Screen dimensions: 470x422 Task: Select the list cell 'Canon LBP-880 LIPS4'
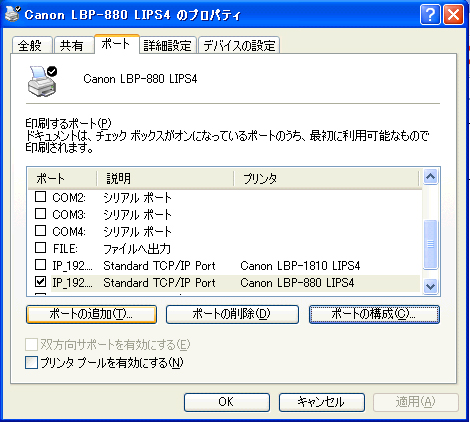297,283
